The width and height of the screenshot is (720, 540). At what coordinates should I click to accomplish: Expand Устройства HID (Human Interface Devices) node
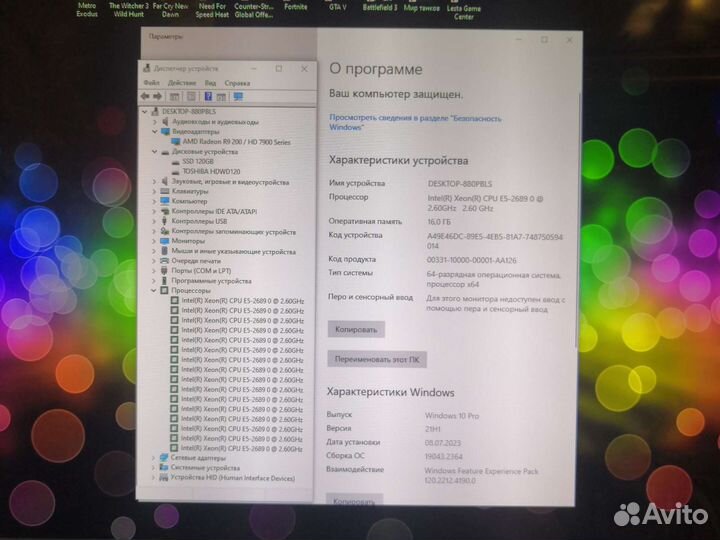click(x=153, y=478)
